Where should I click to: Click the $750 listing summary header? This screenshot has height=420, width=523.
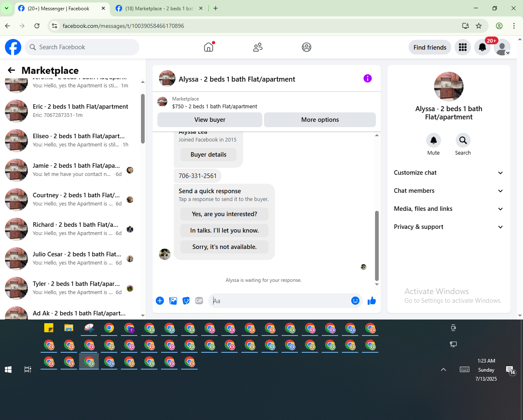215,106
